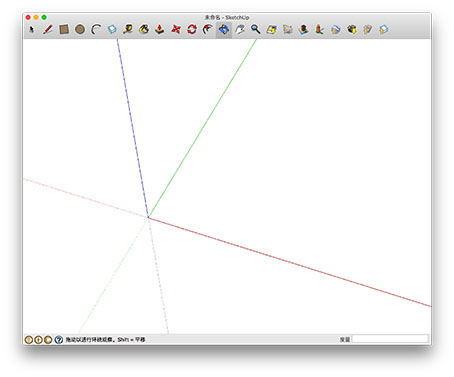The width and height of the screenshot is (454, 377).
Task: Click the highlighted Orbit tool
Action: [x=224, y=30]
